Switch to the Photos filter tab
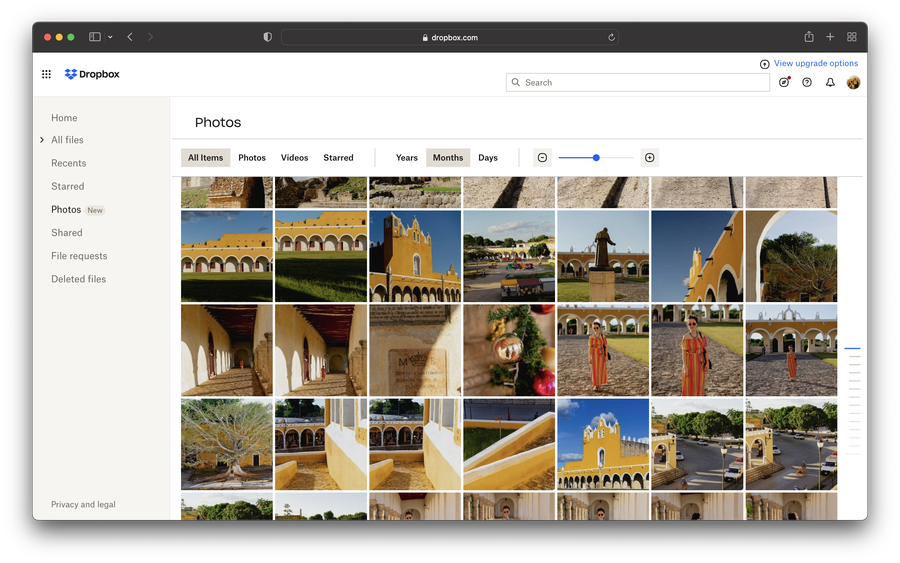900x563 pixels. pyautogui.click(x=252, y=157)
